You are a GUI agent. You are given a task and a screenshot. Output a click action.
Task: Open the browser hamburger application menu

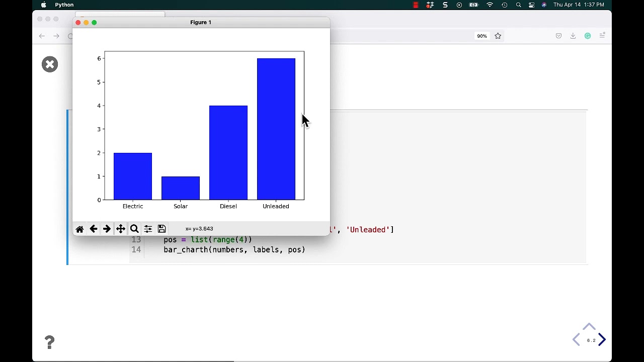point(602,36)
